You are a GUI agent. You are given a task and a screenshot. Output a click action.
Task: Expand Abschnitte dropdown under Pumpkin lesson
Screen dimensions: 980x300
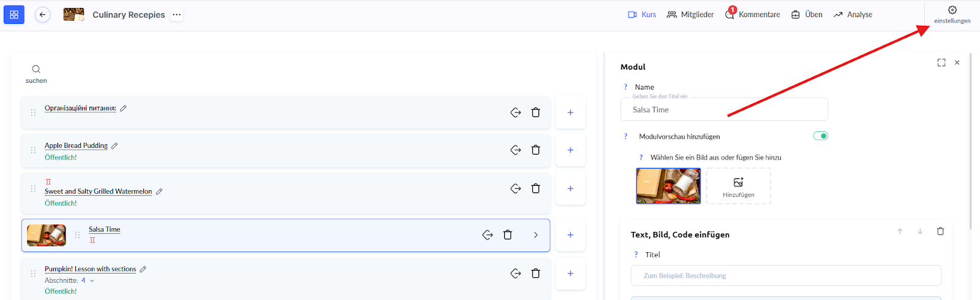click(x=92, y=281)
